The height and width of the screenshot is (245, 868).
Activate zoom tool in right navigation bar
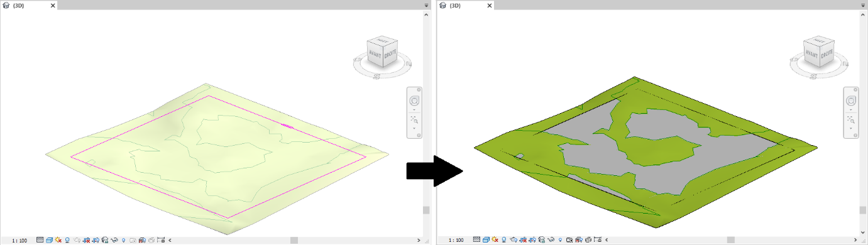tap(851, 119)
